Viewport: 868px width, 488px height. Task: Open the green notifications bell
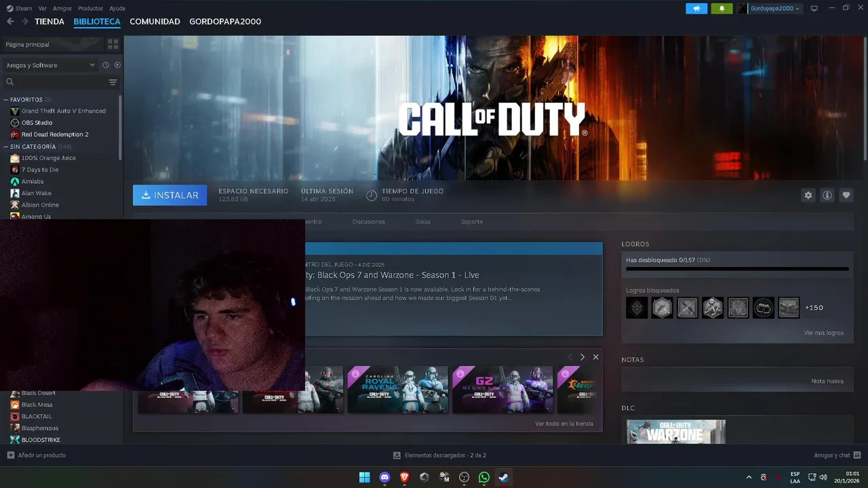click(x=722, y=8)
